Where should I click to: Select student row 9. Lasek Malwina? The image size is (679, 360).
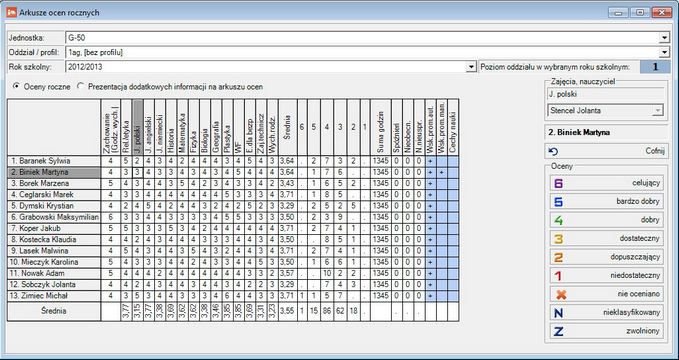54,251
